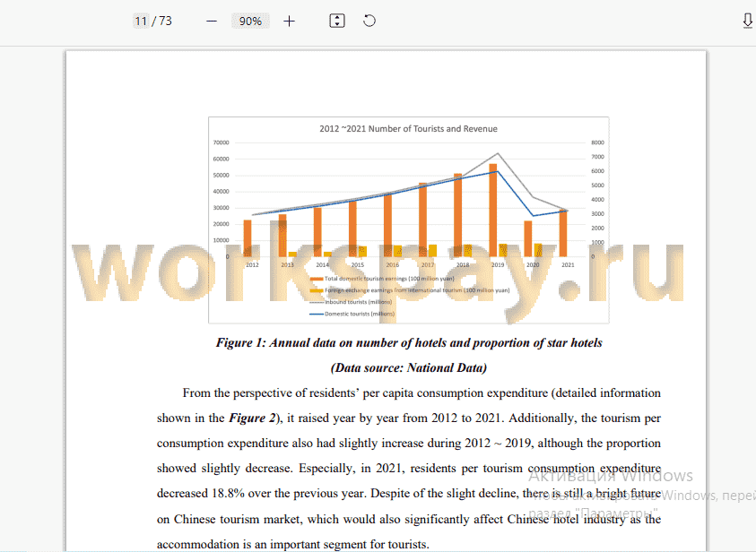Viewport: 756px width, 552px height.
Task: Click line starting on Chinese tourism market
Action: coord(409,519)
